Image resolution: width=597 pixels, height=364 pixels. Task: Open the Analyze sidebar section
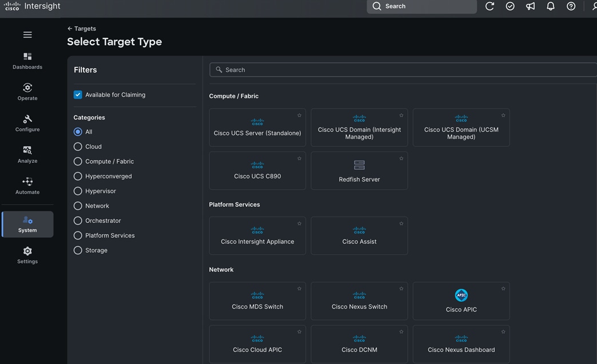pos(27,155)
